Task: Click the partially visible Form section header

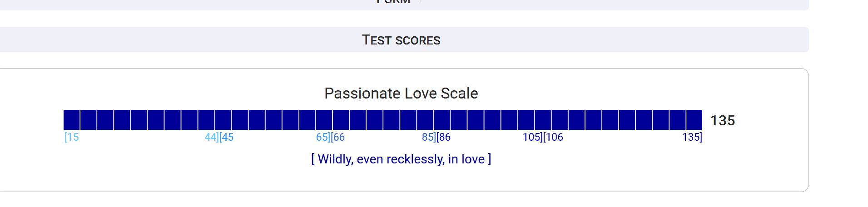Action: click(x=393, y=3)
